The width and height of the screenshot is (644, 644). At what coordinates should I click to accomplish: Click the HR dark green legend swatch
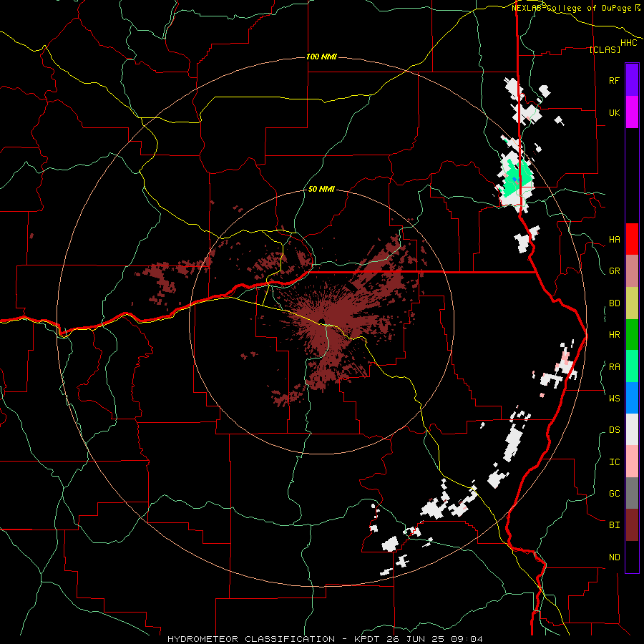(x=632, y=335)
